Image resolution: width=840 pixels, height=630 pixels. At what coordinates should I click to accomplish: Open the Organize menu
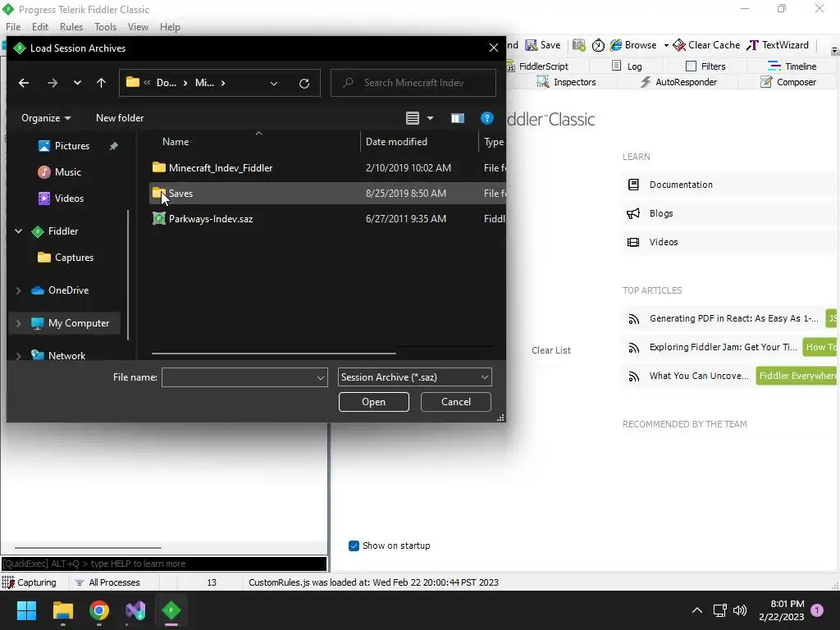click(x=46, y=118)
